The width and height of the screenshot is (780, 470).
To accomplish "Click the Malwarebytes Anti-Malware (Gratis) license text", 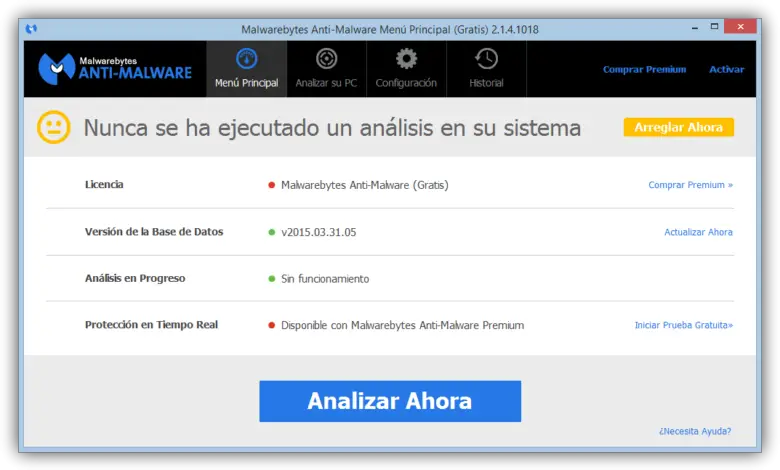I will [x=365, y=185].
